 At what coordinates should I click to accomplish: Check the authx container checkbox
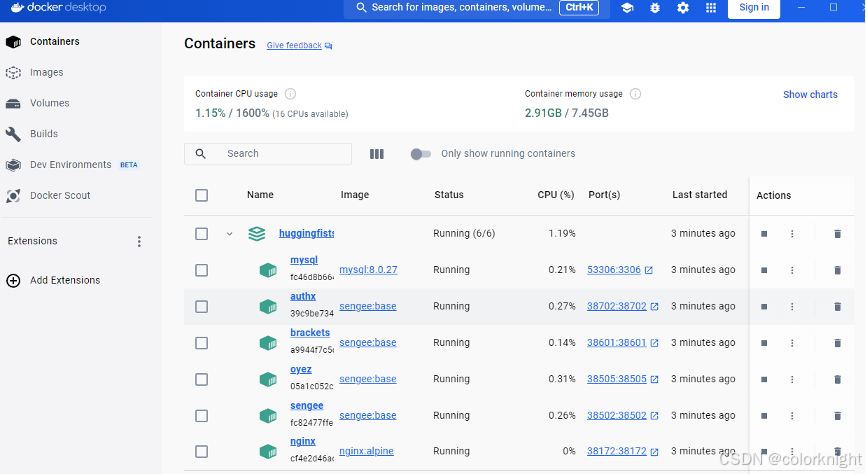(x=202, y=307)
